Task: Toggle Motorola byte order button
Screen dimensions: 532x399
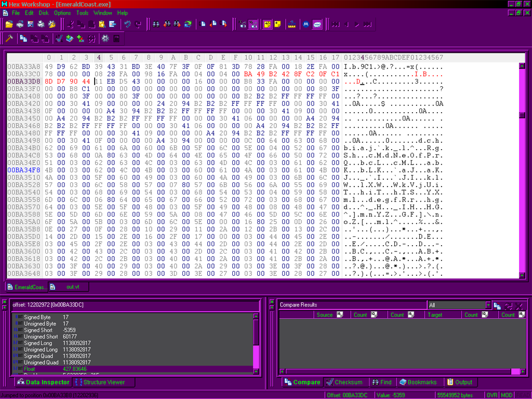Action: tap(306, 24)
